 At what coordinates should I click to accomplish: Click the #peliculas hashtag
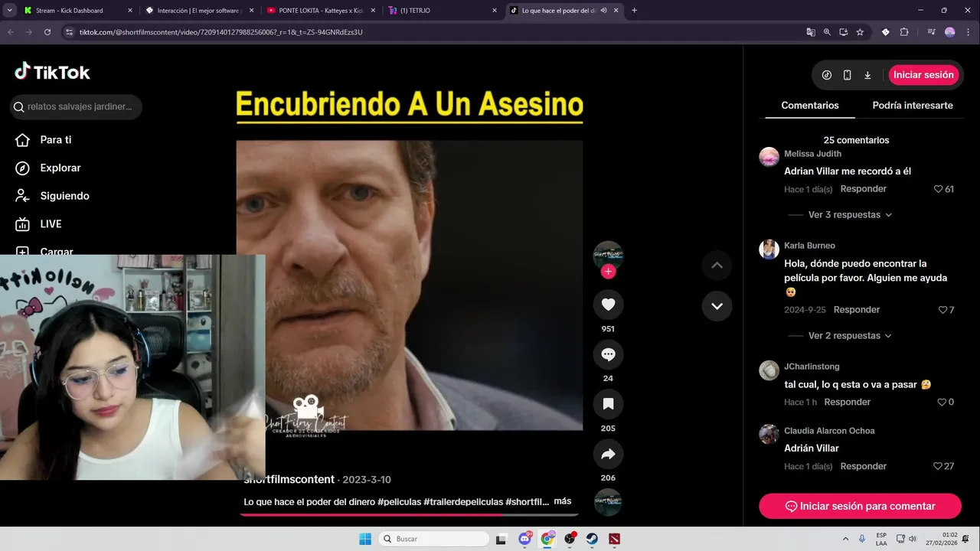point(399,502)
